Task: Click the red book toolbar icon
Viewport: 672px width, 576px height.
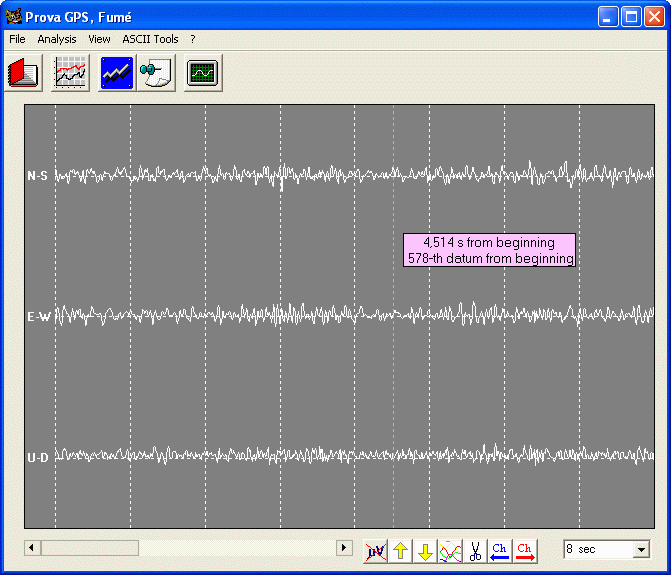Action: 23,73
